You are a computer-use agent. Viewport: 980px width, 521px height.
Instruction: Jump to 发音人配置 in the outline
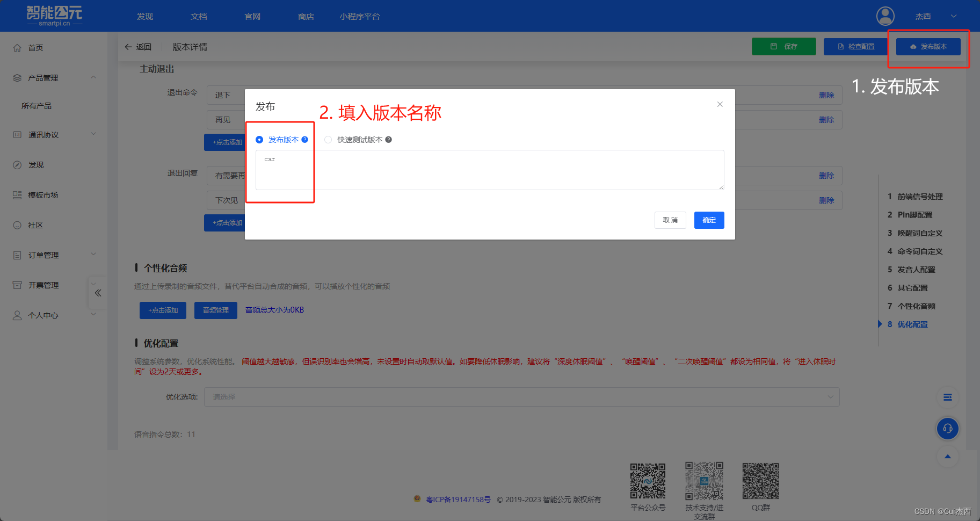(916, 270)
